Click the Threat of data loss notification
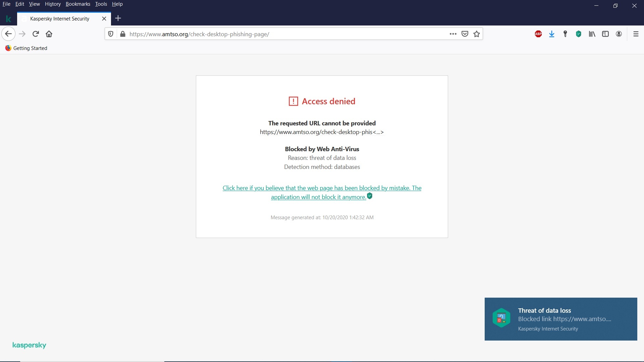Viewport: 644px width, 362px height. (x=561, y=319)
